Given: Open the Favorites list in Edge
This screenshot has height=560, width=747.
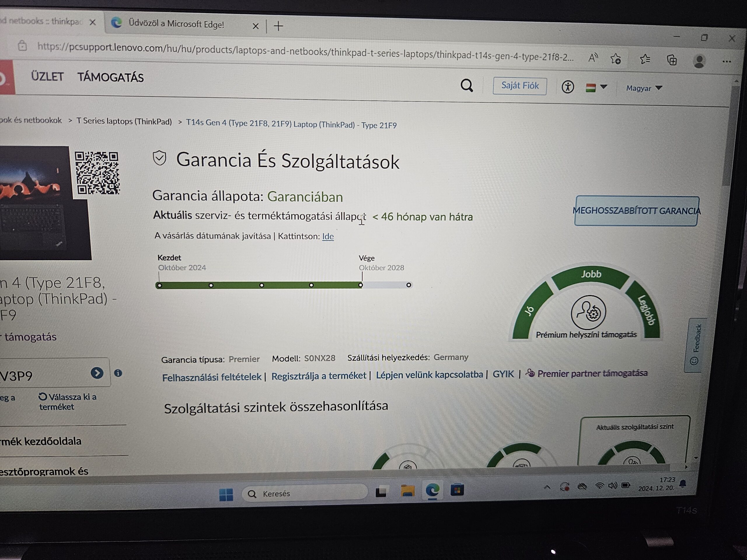Looking at the screenshot, I should tap(645, 60).
